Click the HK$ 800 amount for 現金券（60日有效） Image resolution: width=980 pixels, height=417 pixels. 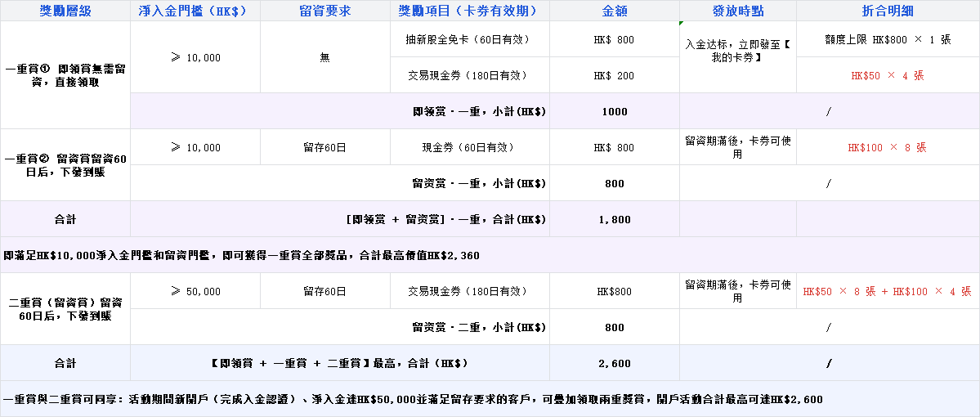[615, 147]
